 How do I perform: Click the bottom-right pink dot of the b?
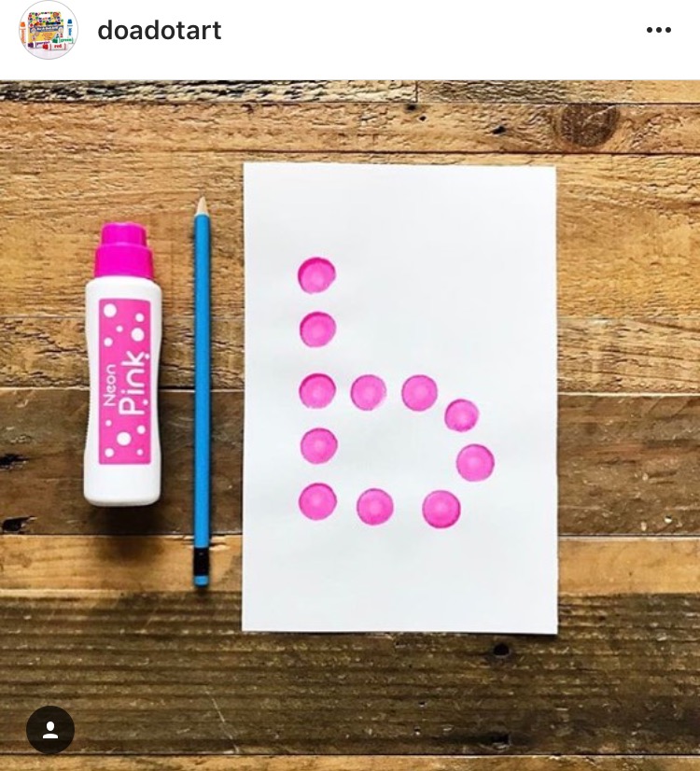pyautogui.click(x=441, y=509)
